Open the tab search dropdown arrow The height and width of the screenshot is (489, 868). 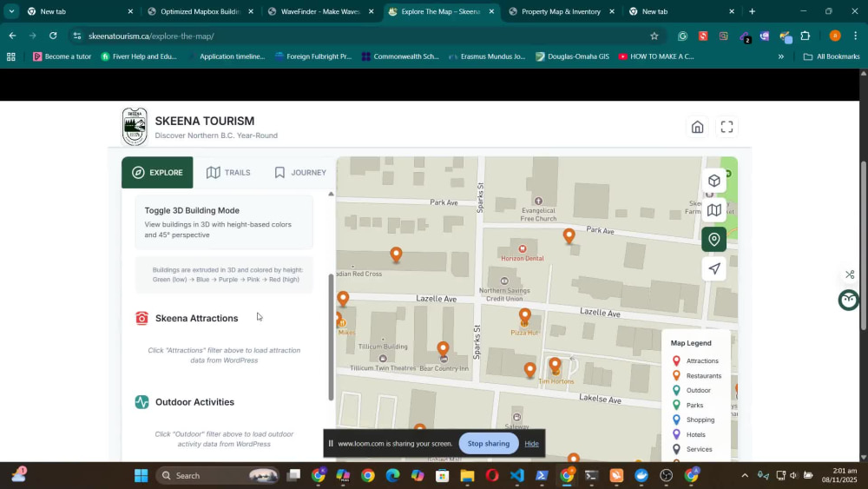pos(11,11)
